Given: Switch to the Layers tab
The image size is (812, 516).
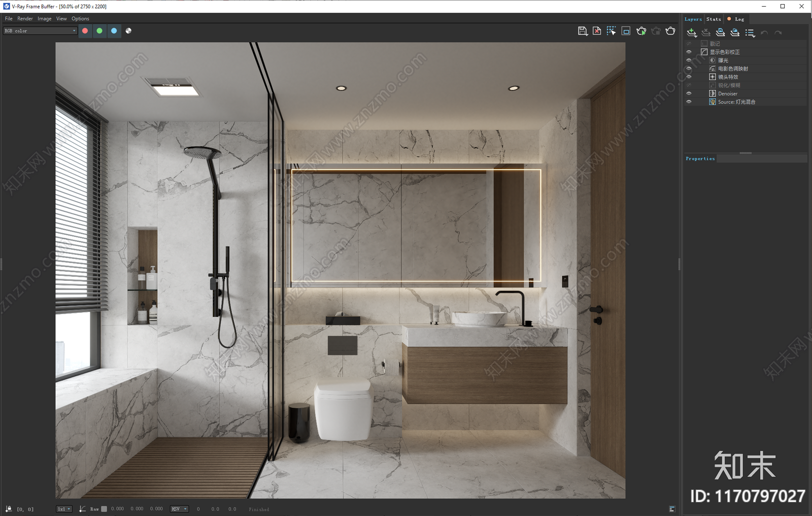Looking at the screenshot, I should tap(693, 19).
